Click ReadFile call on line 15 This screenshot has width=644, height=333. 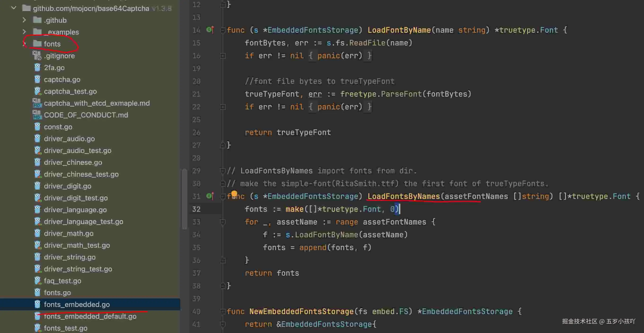[367, 43]
